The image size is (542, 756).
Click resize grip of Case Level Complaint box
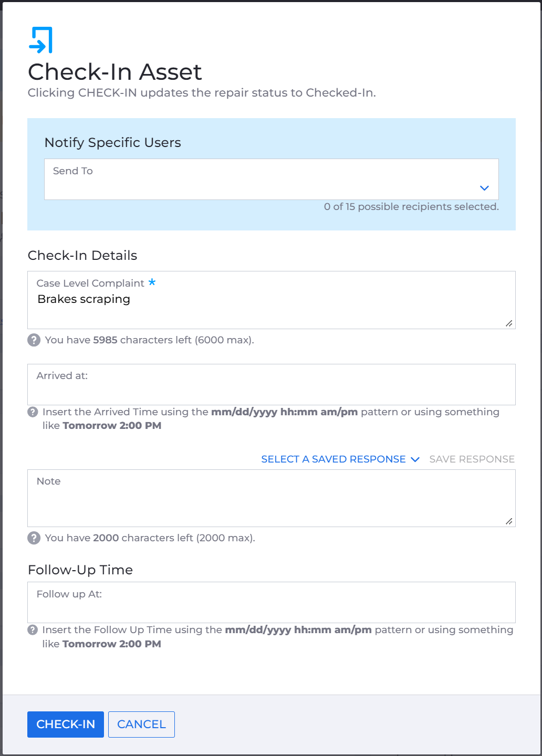pyautogui.click(x=509, y=323)
